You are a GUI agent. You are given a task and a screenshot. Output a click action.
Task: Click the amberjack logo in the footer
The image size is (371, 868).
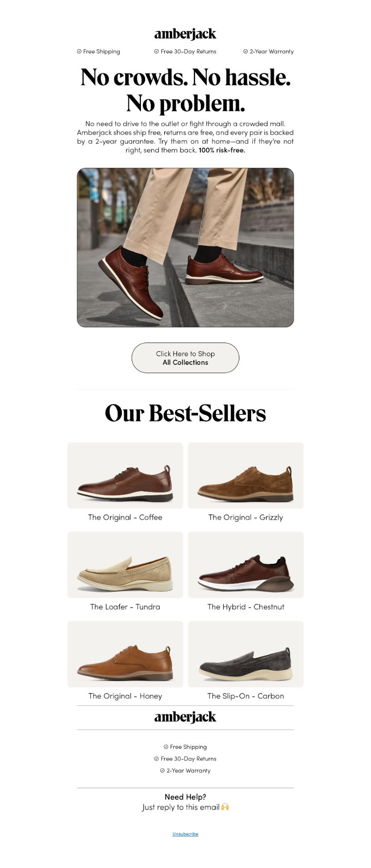click(185, 717)
